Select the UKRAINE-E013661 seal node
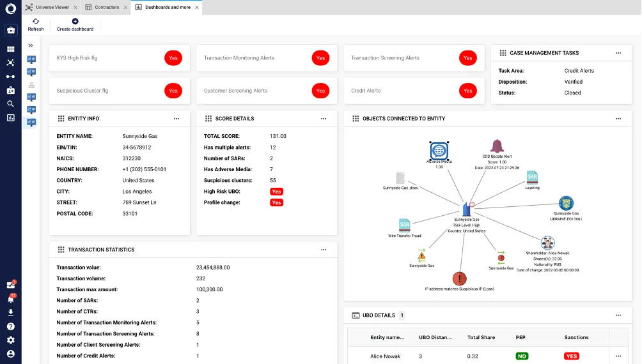642x364 pixels. tap(567, 203)
